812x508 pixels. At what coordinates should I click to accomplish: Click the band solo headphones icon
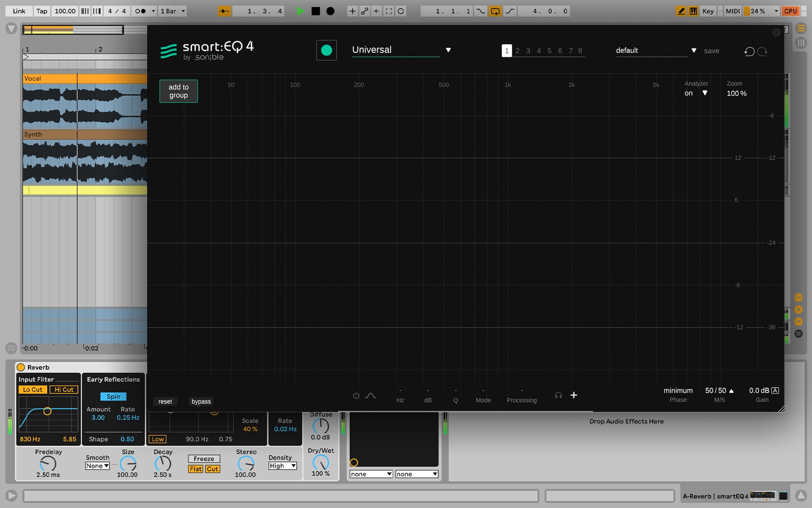(x=558, y=395)
